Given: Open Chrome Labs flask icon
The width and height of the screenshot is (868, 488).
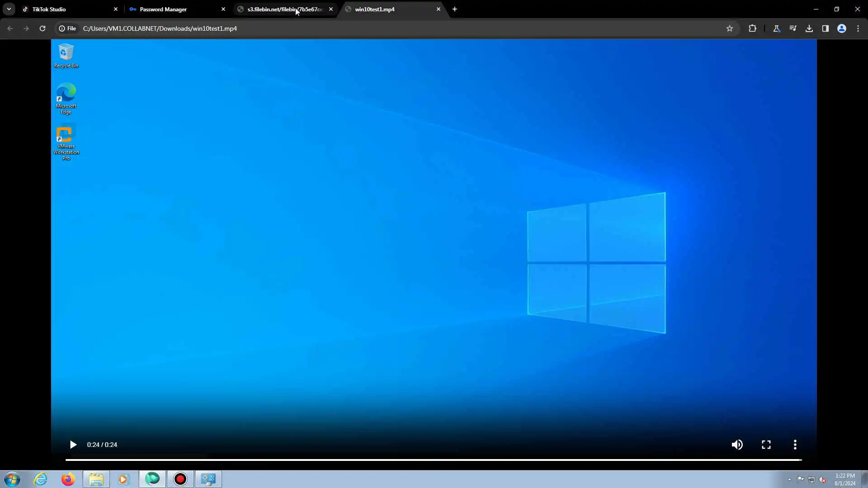Looking at the screenshot, I should (776, 28).
